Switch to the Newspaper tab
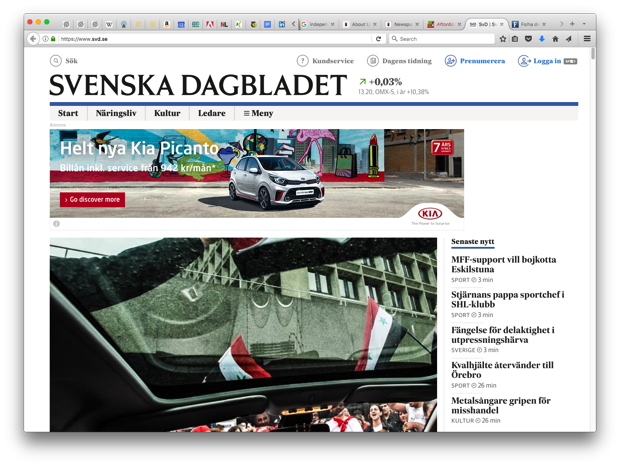The height and width of the screenshot is (466, 620). 403,25
